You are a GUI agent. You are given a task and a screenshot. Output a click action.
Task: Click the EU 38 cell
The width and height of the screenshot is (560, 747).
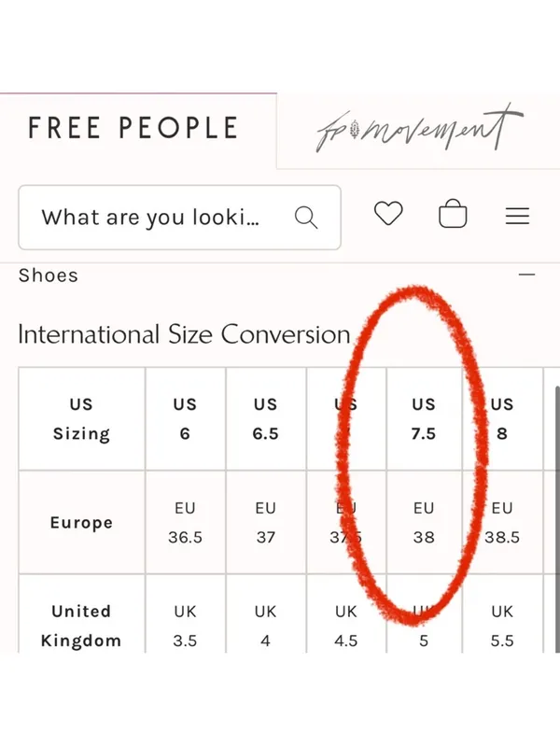pos(424,522)
